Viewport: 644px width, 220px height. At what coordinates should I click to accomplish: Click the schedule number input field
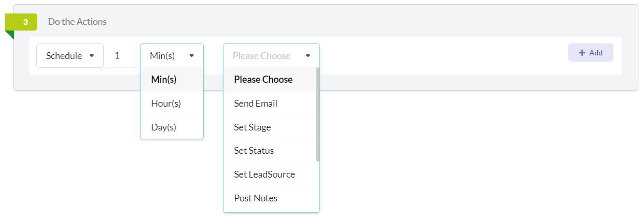tap(121, 55)
